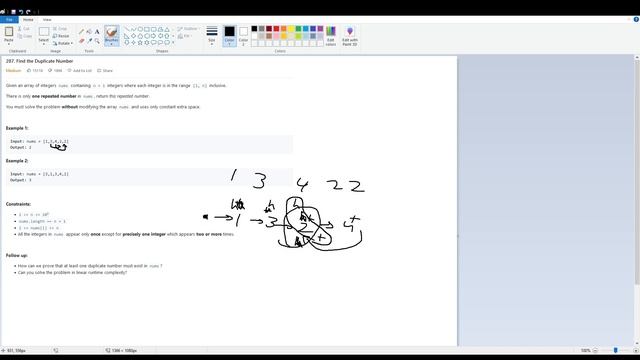Select the Text tool
This screenshot has width=640, height=360.
click(x=97, y=31)
